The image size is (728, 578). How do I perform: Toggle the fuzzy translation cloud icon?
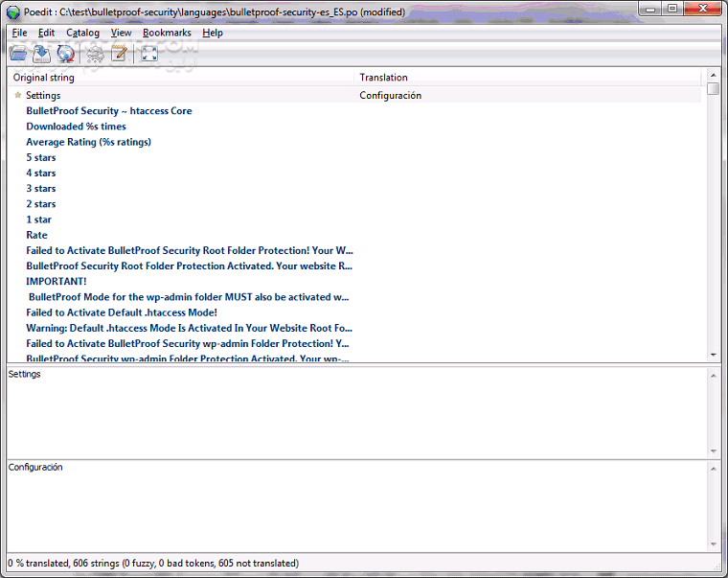coord(95,54)
